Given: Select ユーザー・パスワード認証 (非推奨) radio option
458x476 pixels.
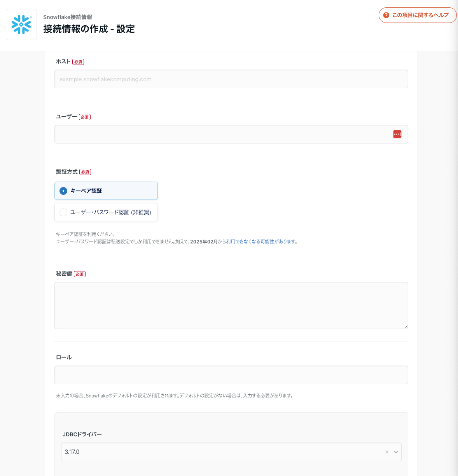Looking at the screenshot, I should click(106, 212).
